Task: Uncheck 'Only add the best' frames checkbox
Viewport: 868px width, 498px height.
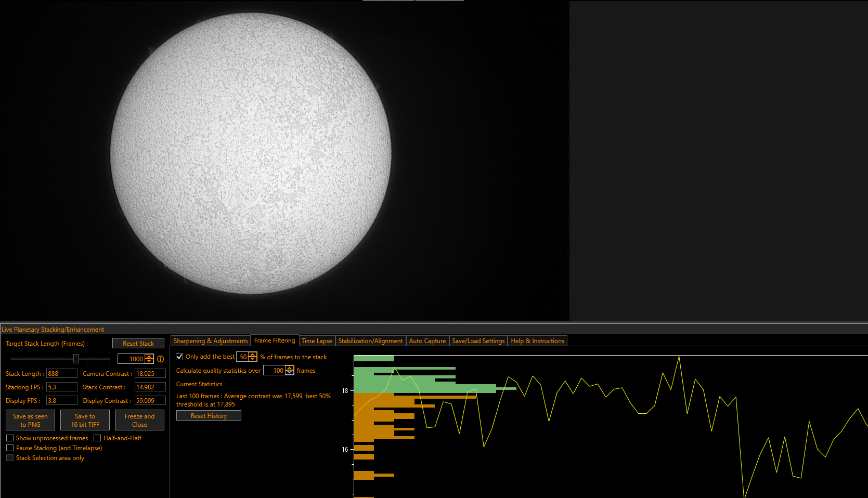Action: pyautogui.click(x=179, y=357)
